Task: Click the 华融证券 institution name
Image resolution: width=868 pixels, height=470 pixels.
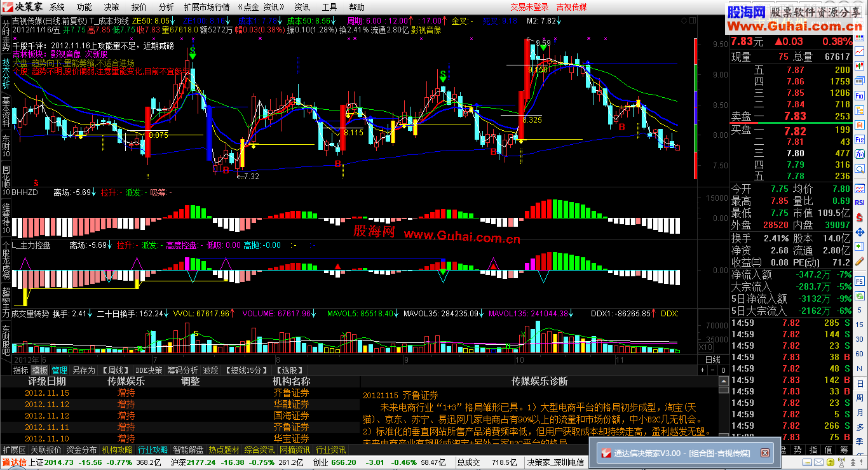Action: (291, 404)
